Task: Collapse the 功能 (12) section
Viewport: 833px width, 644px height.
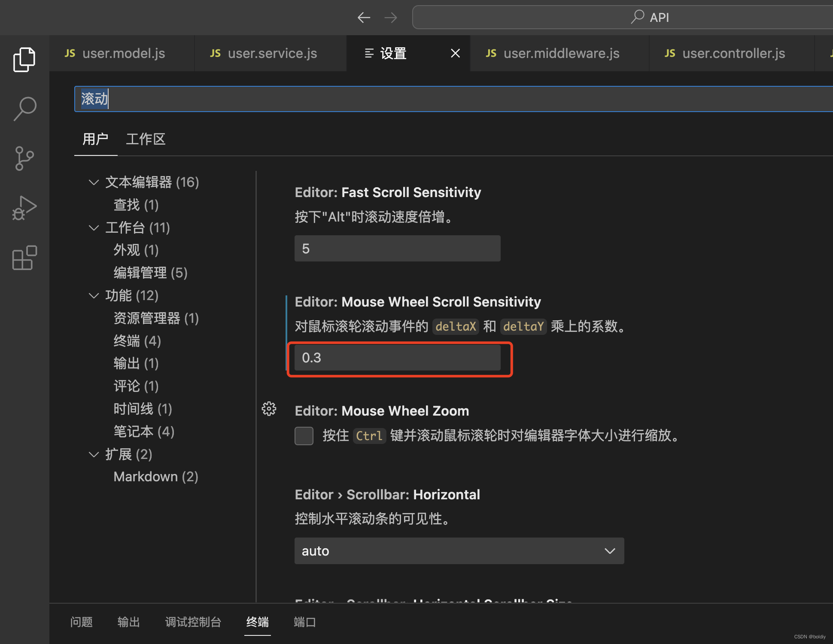Action: [x=94, y=295]
